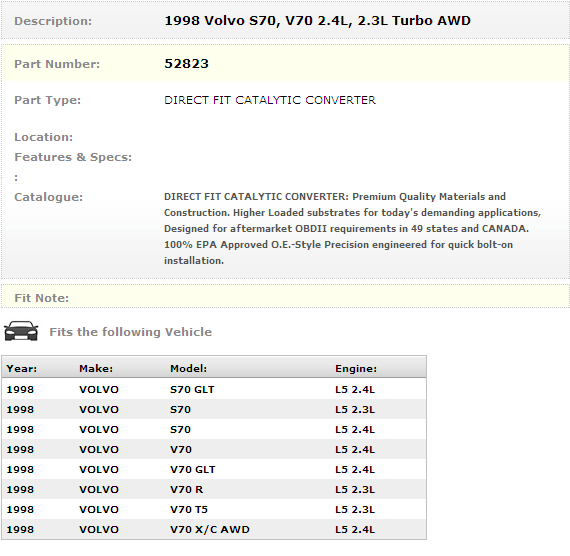Select the plain V70 L5 2.4L row
Viewport: 570px width, 556px height.
click(214, 449)
